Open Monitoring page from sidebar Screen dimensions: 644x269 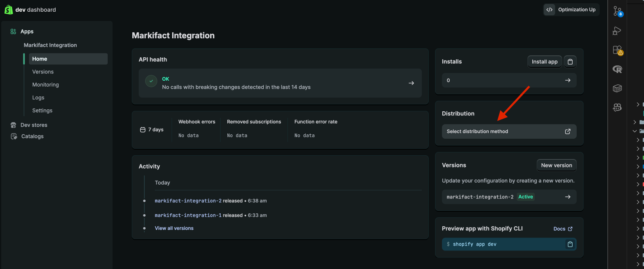(x=46, y=85)
